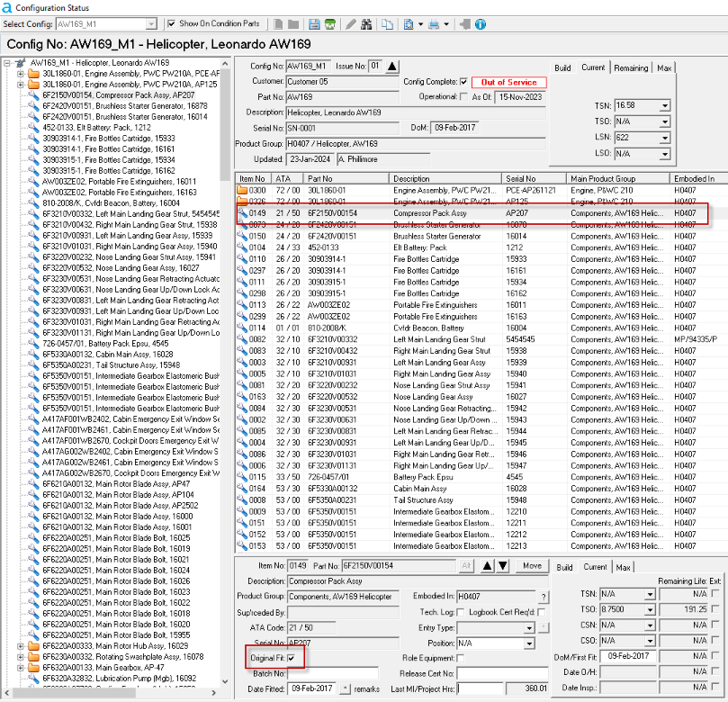Click the binoculars Find icon

point(367,24)
